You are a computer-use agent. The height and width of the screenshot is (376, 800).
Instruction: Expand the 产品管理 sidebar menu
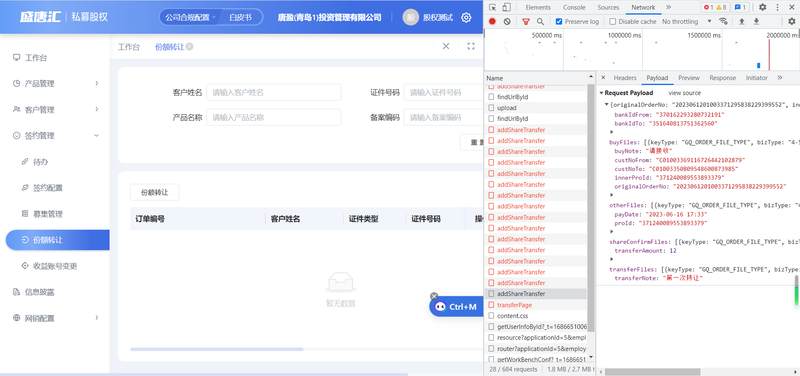click(x=55, y=83)
